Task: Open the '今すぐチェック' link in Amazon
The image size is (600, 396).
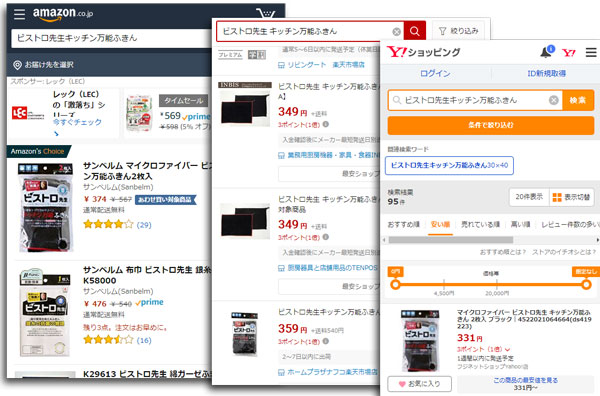Action: click(77, 122)
